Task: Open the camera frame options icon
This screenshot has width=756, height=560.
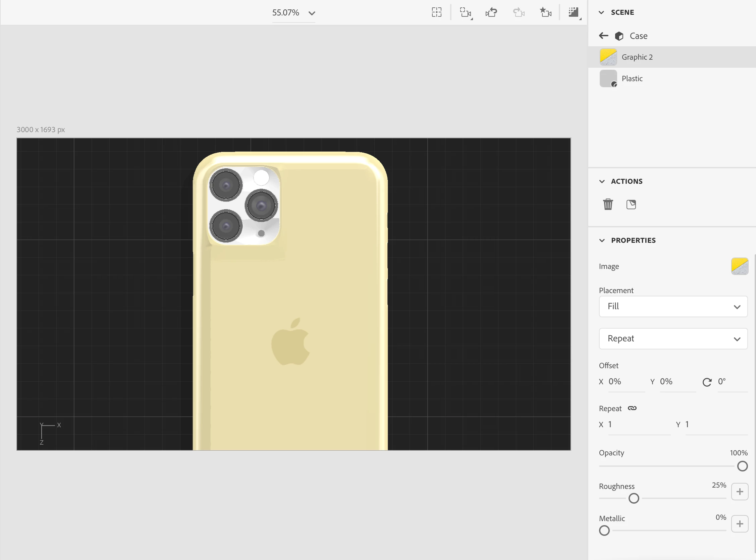Action: 466,13
